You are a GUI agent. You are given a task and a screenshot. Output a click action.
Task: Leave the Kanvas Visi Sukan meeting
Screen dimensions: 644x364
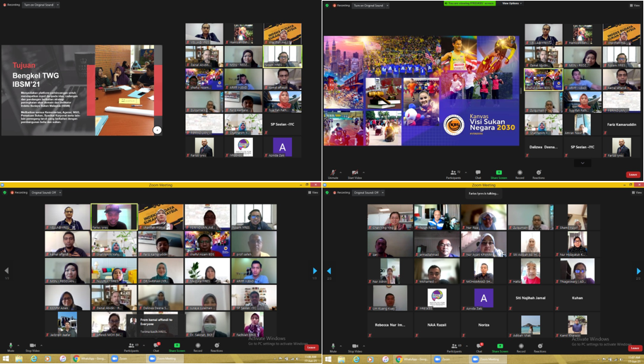pyautogui.click(x=633, y=174)
